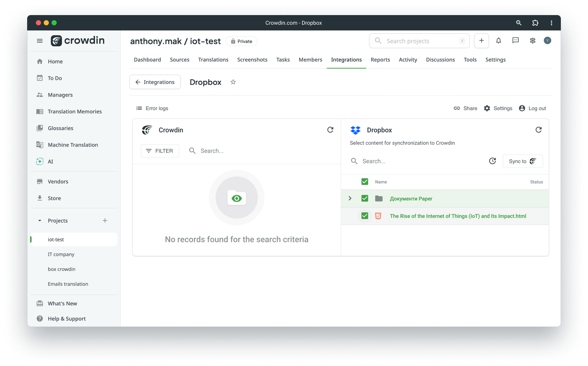Open To Do in sidebar
Screen dimensions: 588x366
pyautogui.click(x=74, y=78)
